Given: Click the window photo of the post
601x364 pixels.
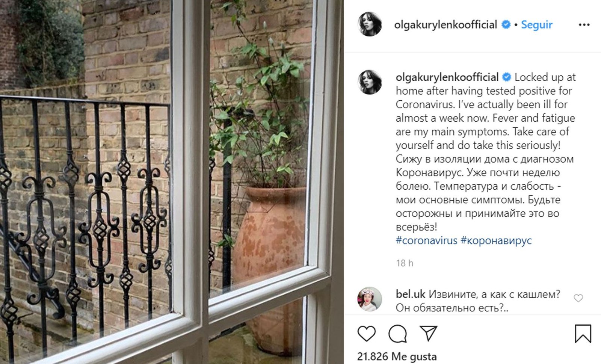Looking at the screenshot, I should coord(172,182).
